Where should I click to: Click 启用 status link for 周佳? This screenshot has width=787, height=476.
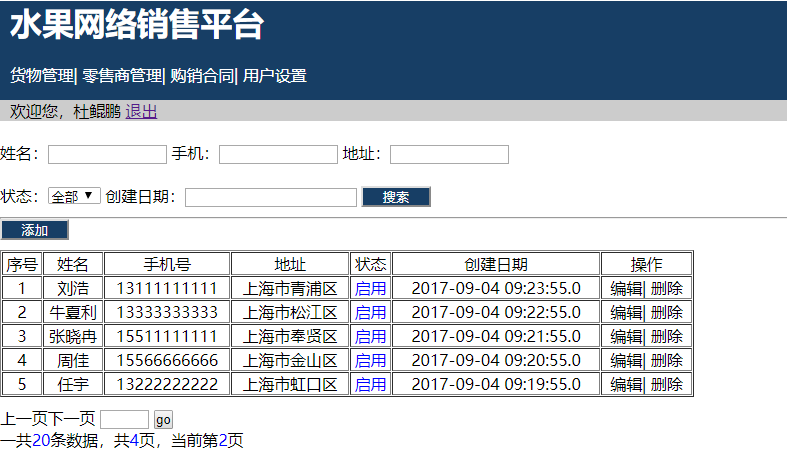pyautogui.click(x=370, y=361)
